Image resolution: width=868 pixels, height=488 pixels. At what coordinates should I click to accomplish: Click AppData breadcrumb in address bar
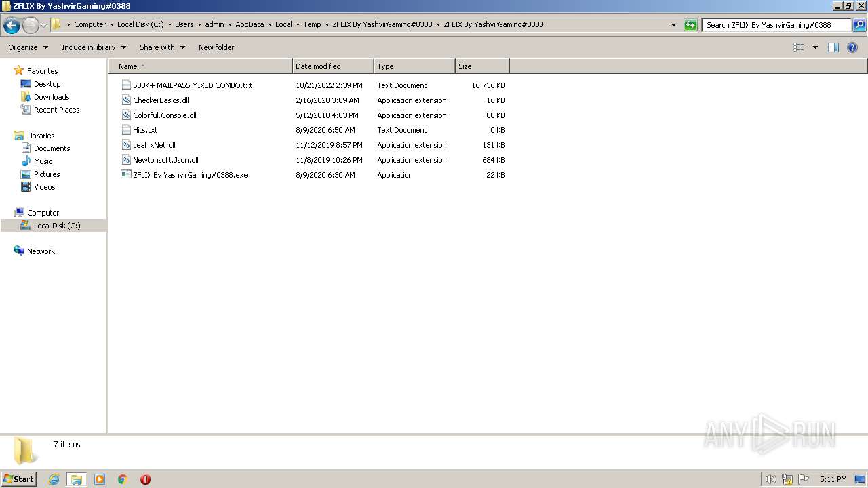(250, 24)
